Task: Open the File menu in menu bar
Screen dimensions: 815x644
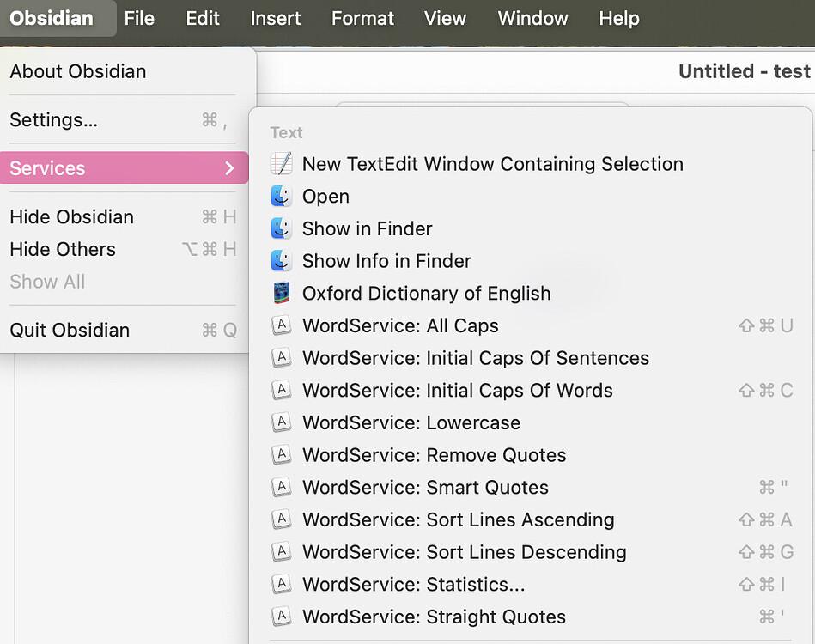Action: click(139, 18)
